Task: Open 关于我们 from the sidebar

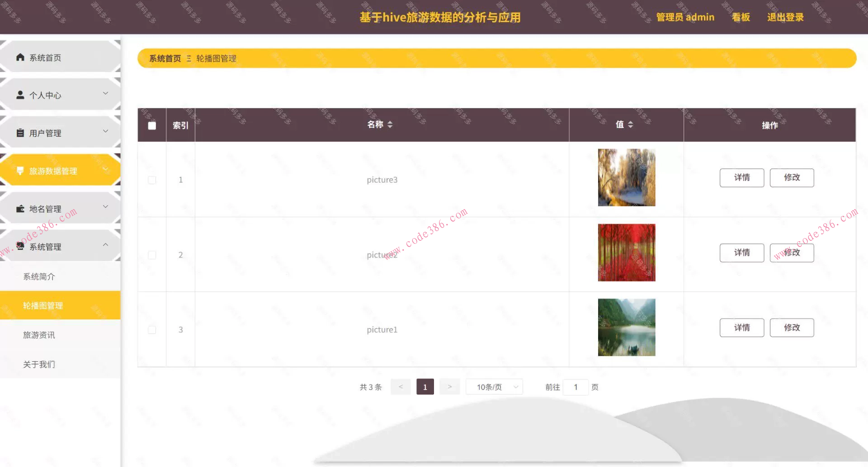Action: coord(39,364)
